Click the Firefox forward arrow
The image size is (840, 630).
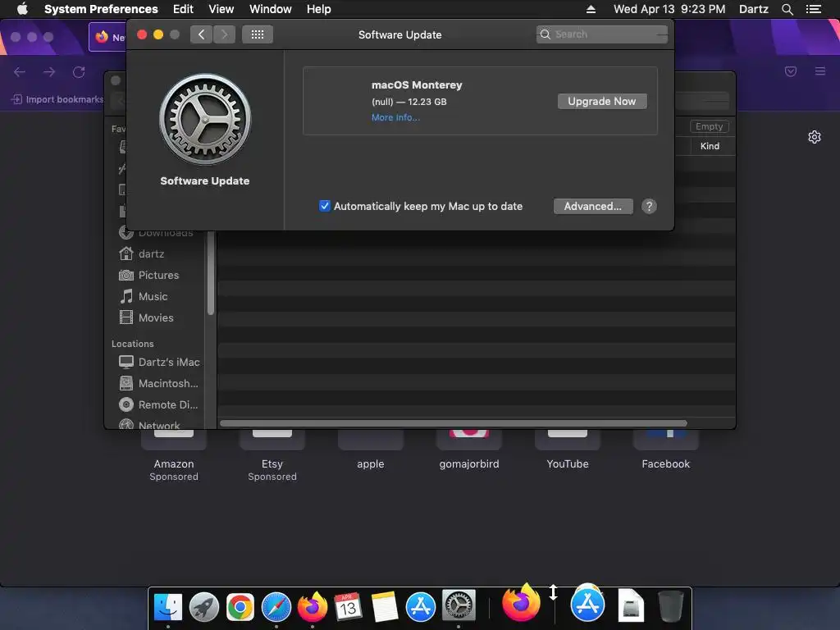point(49,72)
